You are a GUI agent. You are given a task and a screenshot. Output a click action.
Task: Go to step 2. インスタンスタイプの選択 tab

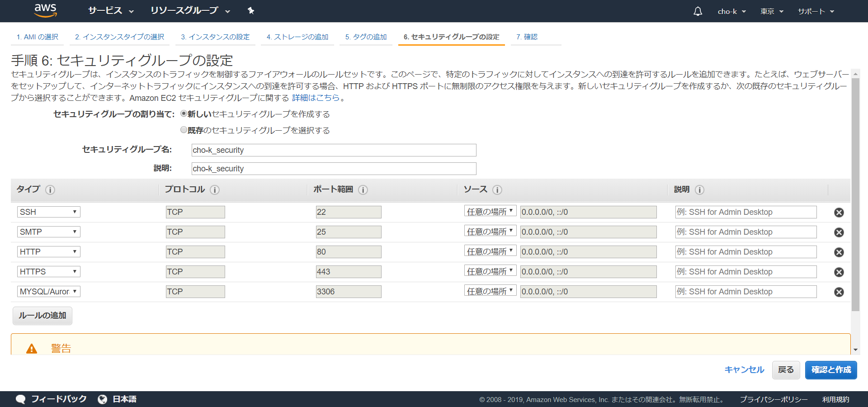click(x=119, y=37)
